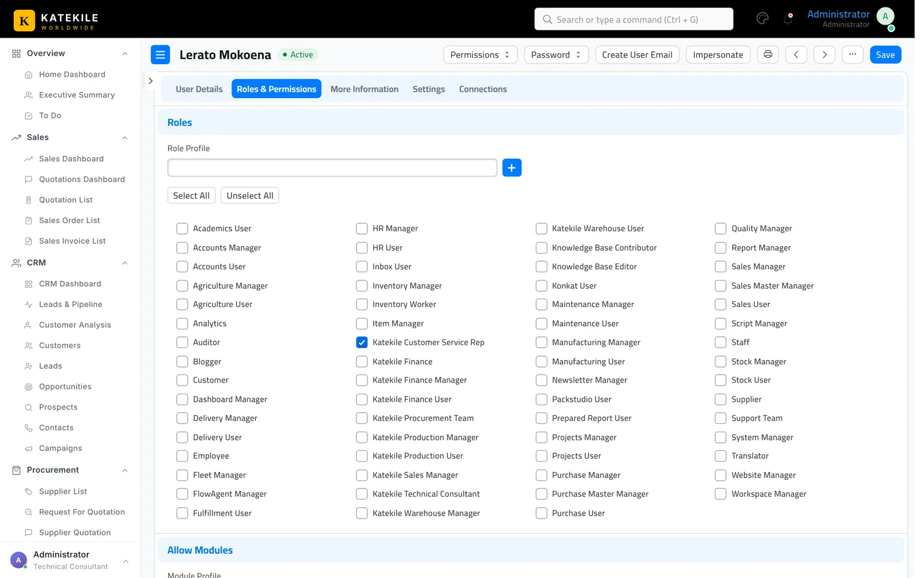Open Opportunities in the sidebar
924x578 pixels.
65,387
